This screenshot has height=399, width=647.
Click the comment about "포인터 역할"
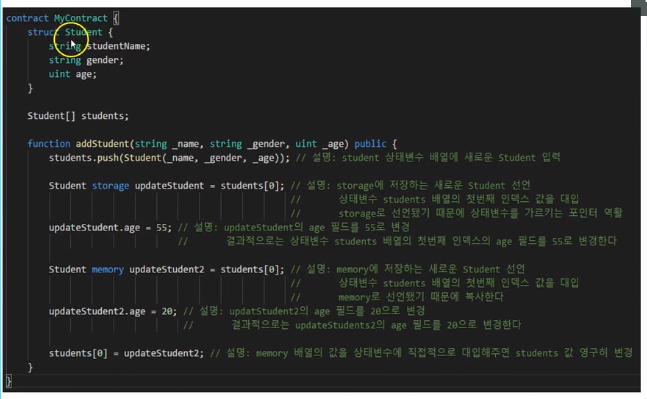[456, 213]
